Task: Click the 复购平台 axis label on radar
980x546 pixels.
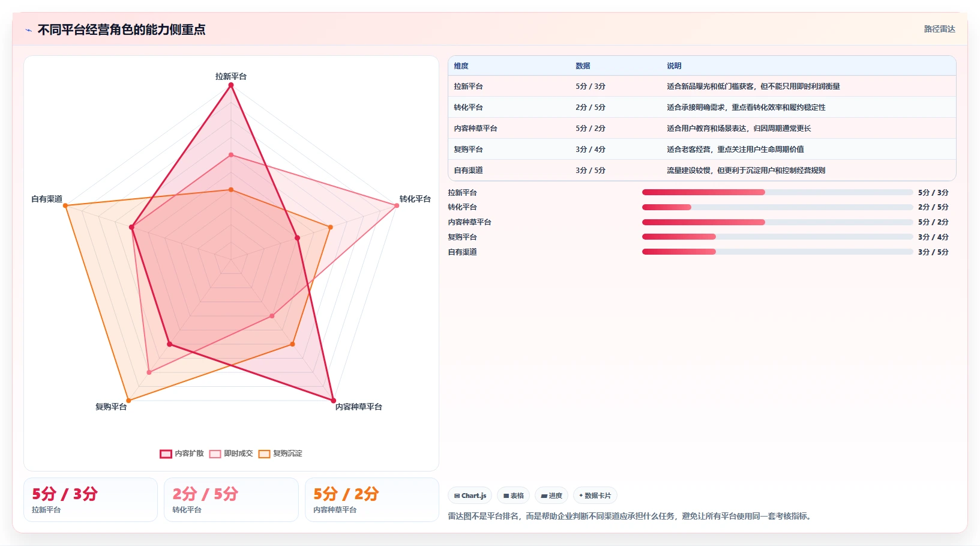Action: [x=111, y=407]
